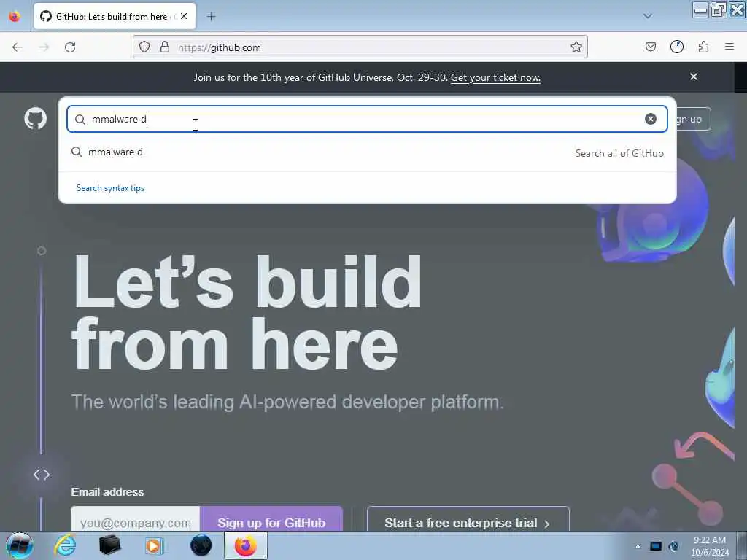The width and height of the screenshot is (747, 560).
Task: Open the taskbar clock showing 9:22 AM
Action: click(709, 546)
